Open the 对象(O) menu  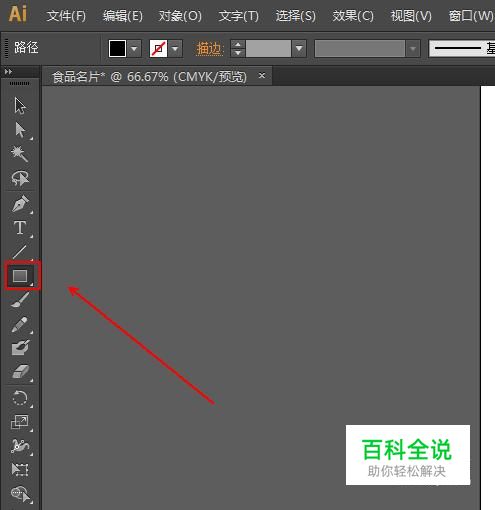pos(180,16)
